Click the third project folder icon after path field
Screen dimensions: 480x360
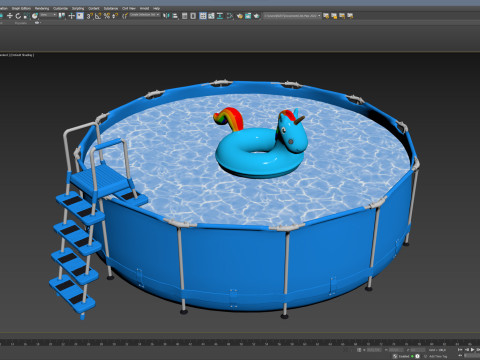coord(342,16)
